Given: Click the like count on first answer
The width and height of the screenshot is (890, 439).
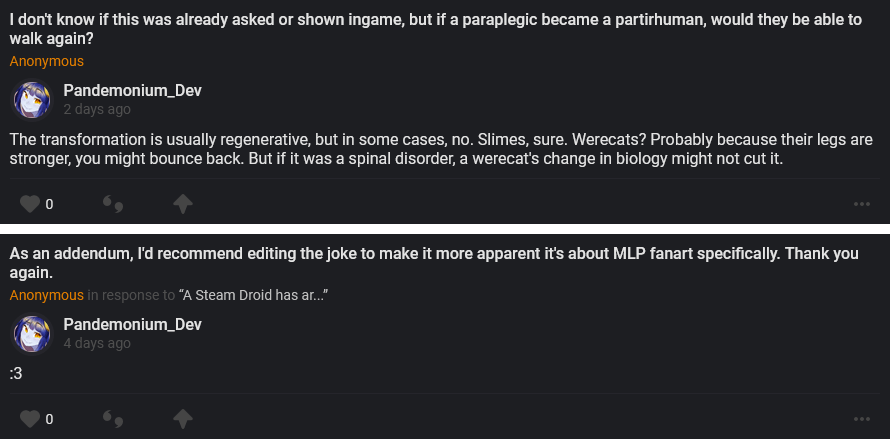Looking at the screenshot, I should (x=49, y=204).
